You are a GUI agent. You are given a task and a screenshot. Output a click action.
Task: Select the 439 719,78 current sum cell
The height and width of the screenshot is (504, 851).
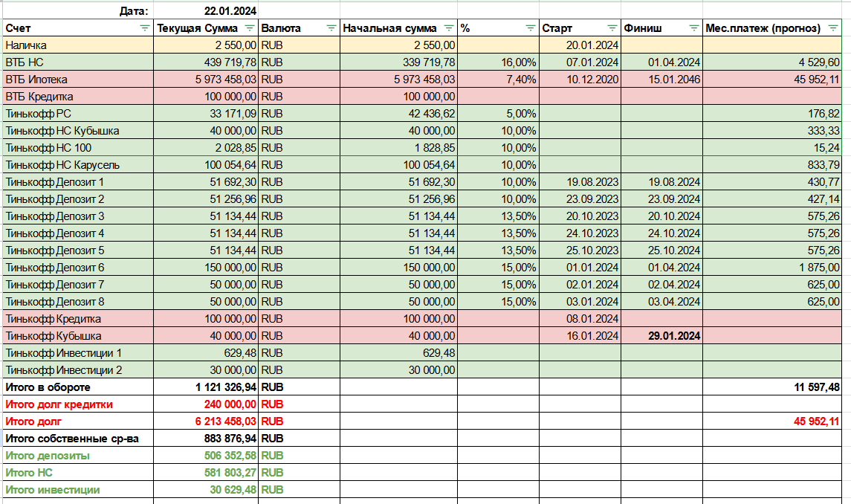pyautogui.click(x=206, y=62)
